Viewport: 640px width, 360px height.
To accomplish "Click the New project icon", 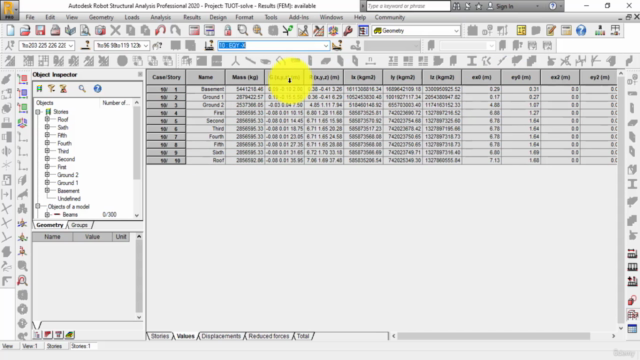I will [x=10, y=31].
